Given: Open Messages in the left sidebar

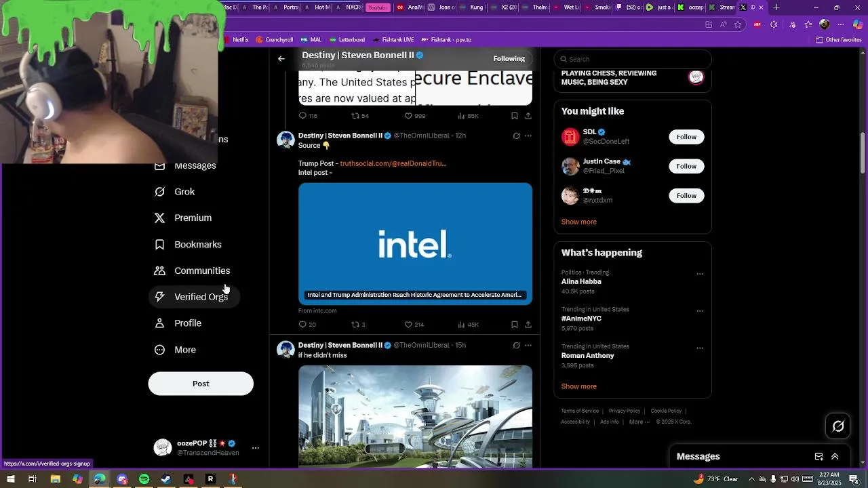Looking at the screenshot, I should (186, 166).
